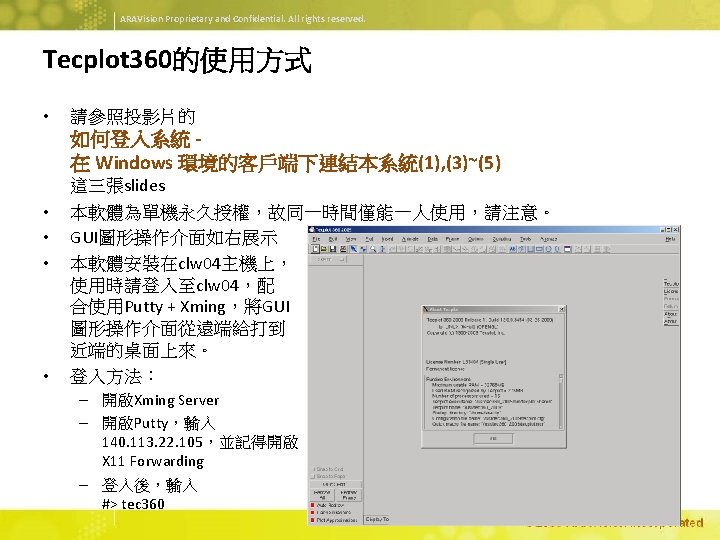Viewport: 720px width, 540px height.
Task: Toggle the Snap to Grid checkbox
Action: coord(315,469)
